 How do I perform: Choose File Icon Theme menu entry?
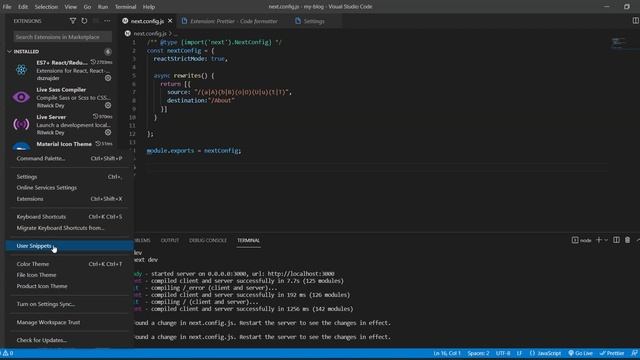[69, 275]
